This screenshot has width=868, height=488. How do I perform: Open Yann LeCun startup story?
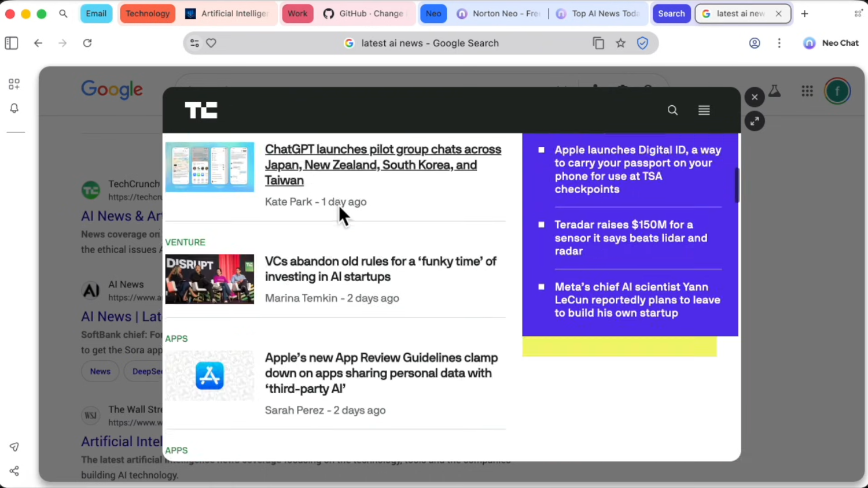pyautogui.click(x=638, y=300)
